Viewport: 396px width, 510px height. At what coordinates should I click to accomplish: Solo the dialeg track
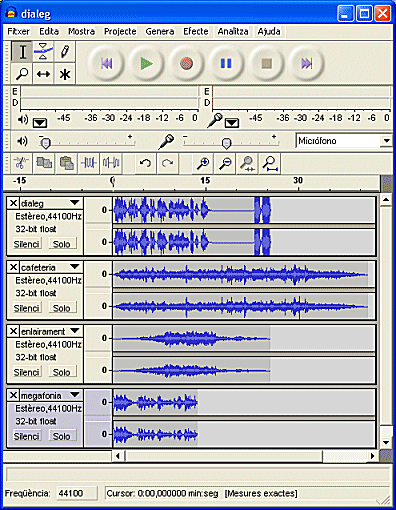point(62,244)
